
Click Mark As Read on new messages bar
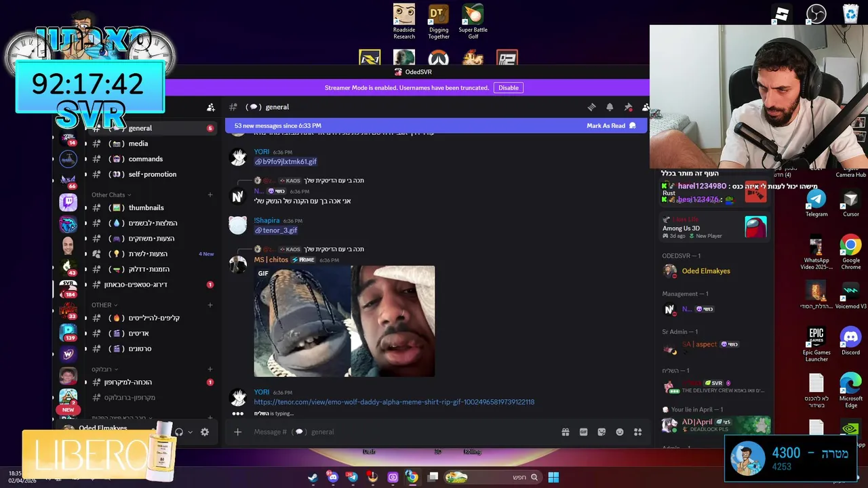(x=611, y=125)
